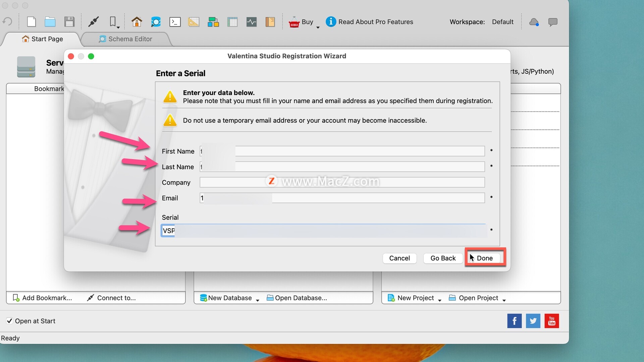Open the Server Admin activity monitor icon

coord(251,22)
